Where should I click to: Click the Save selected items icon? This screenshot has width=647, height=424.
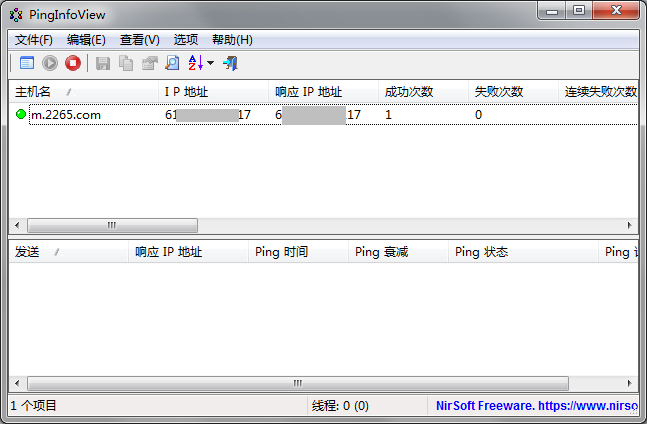(x=103, y=64)
